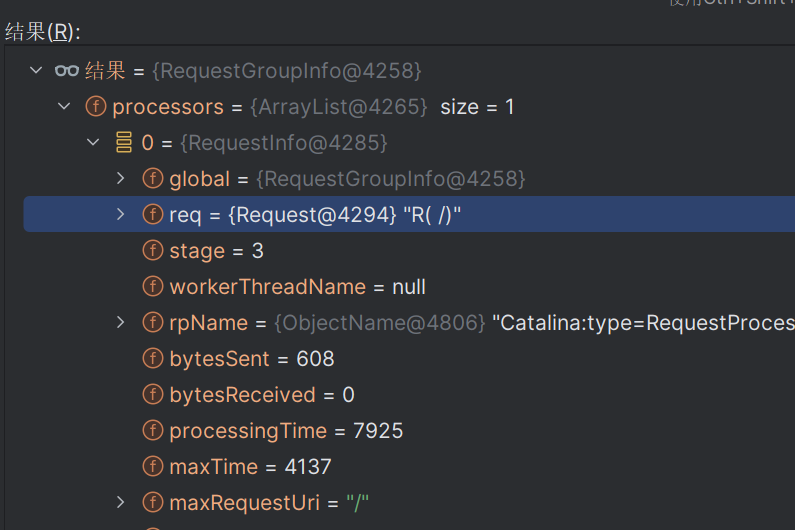Expand the rpName ObjectName node
Image resolution: width=795 pixels, height=530 pixels.
pyautogui.click(x=121, y=323)
